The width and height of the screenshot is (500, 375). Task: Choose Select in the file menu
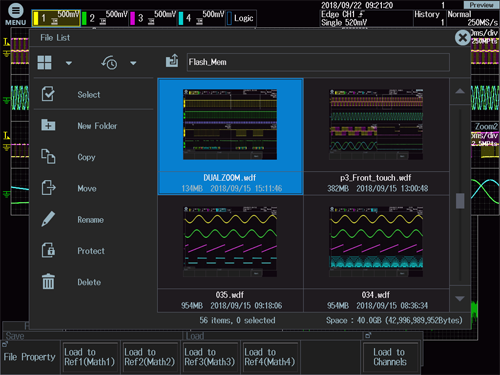(89, 95)
